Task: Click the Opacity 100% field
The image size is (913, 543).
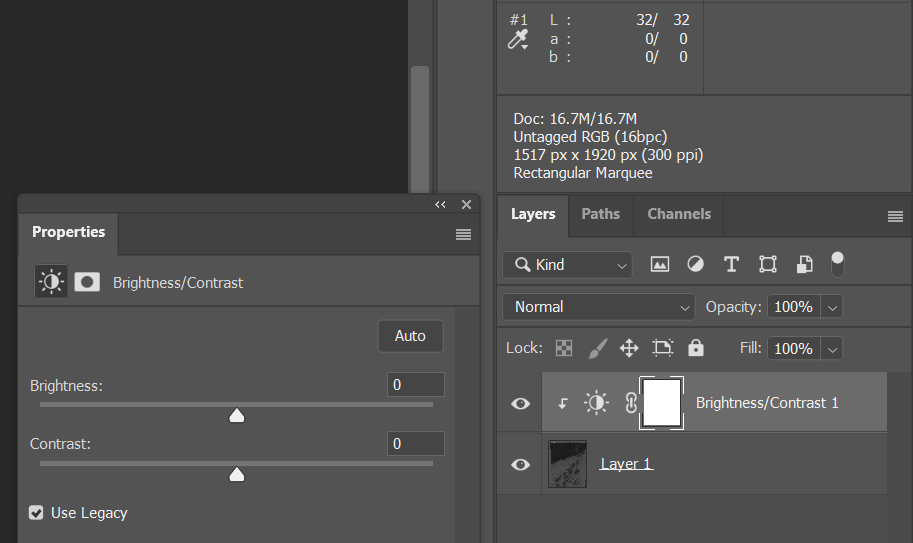Action: point(794,307)
